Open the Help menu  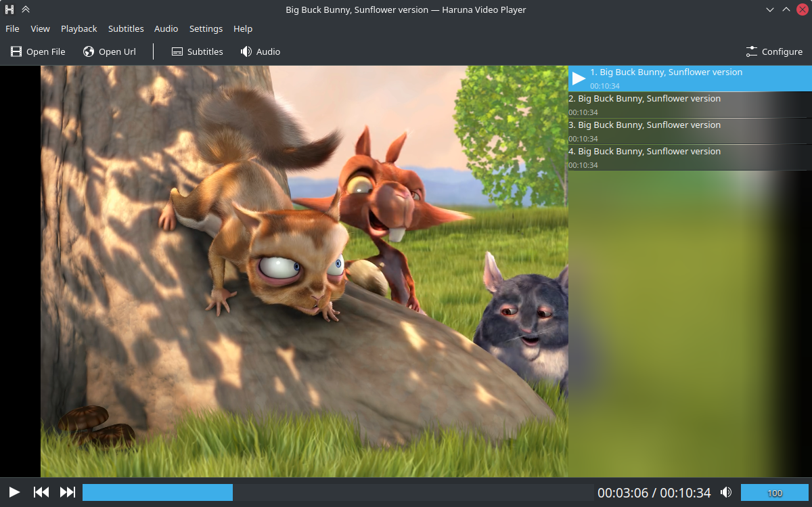[x=243, y=28]
